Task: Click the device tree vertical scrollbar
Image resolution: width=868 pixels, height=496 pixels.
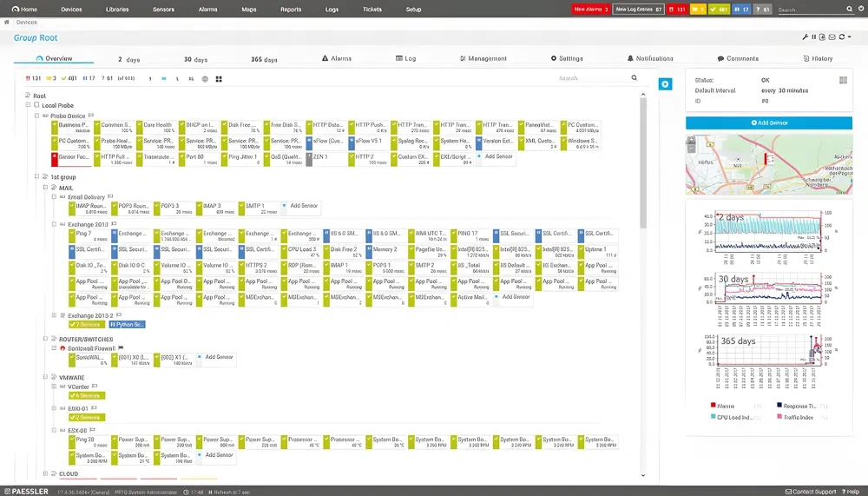Action: pos(642,163)
